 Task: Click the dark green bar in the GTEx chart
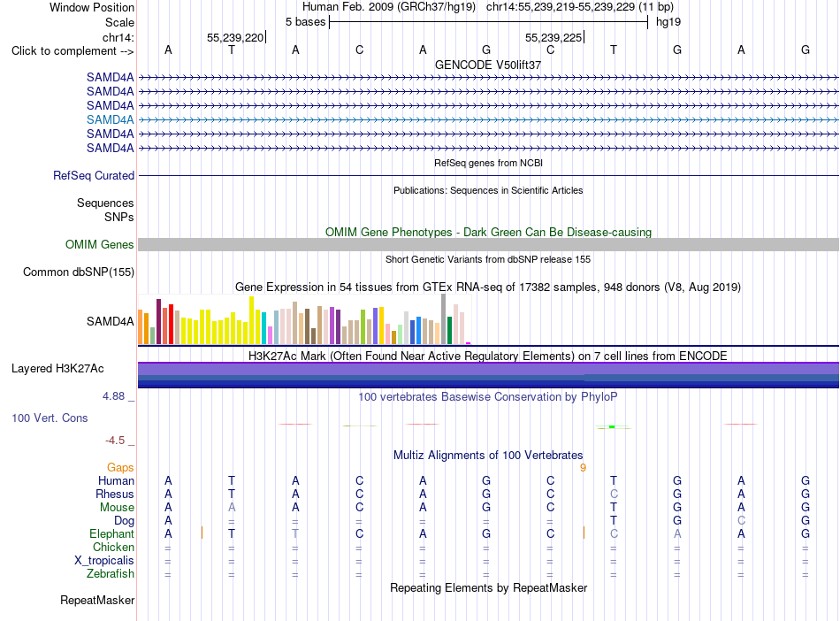[449, 331]
